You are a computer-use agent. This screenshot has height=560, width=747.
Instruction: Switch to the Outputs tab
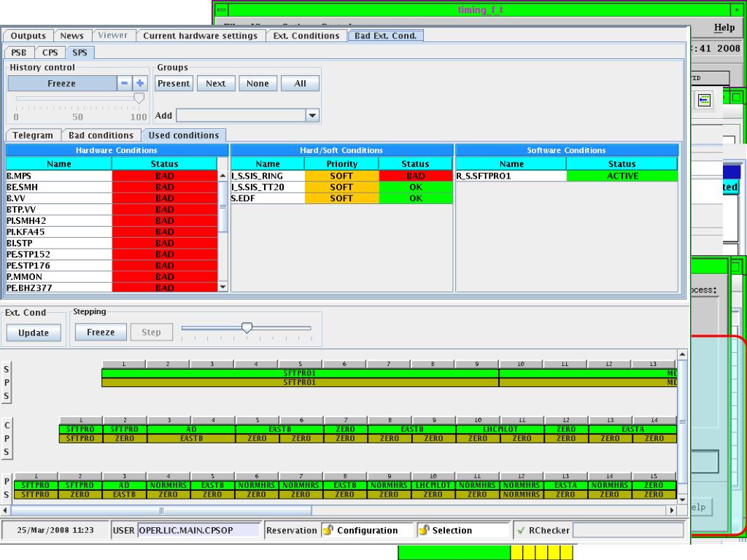28,36
